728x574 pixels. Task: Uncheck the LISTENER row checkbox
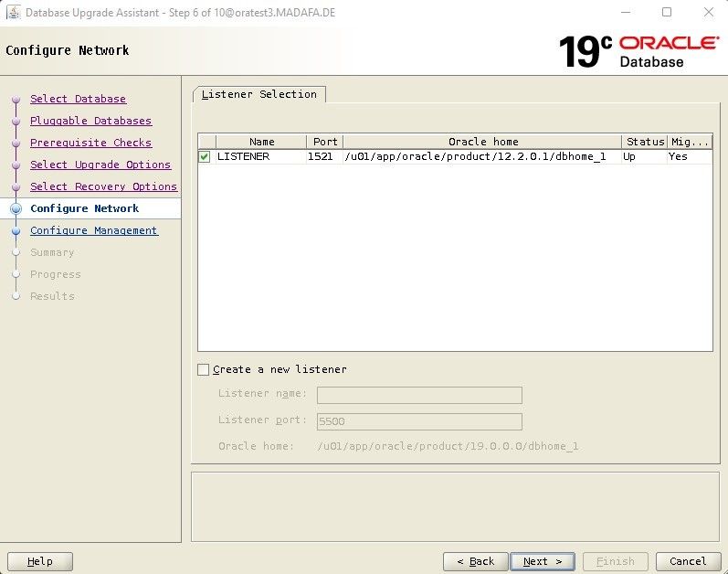coord(205,156)
